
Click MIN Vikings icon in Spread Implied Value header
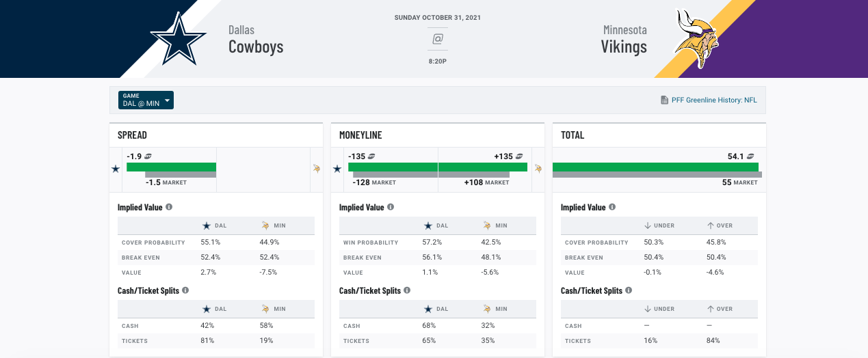coord(265,225)
